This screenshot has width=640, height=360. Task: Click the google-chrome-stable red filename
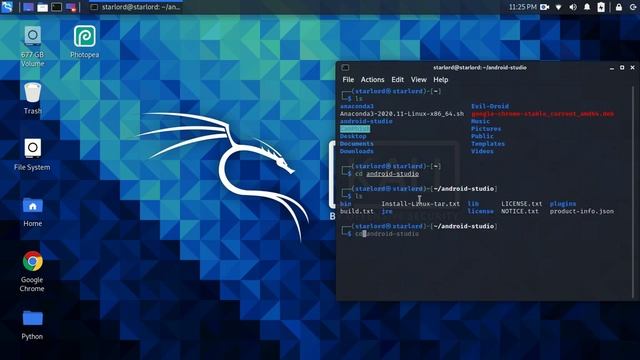(x=542, y=114)
